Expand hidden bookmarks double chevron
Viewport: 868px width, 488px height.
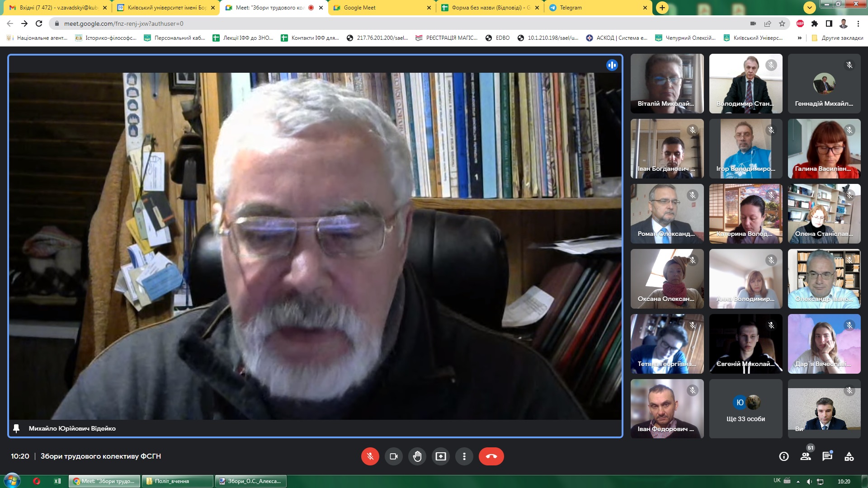pyautogui.click(x=799, y=38)
